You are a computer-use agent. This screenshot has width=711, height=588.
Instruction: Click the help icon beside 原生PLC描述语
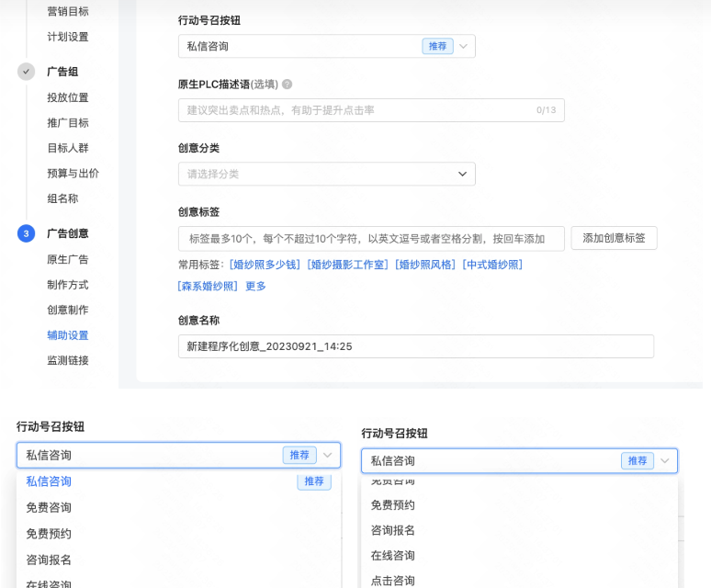coord(287,85)
